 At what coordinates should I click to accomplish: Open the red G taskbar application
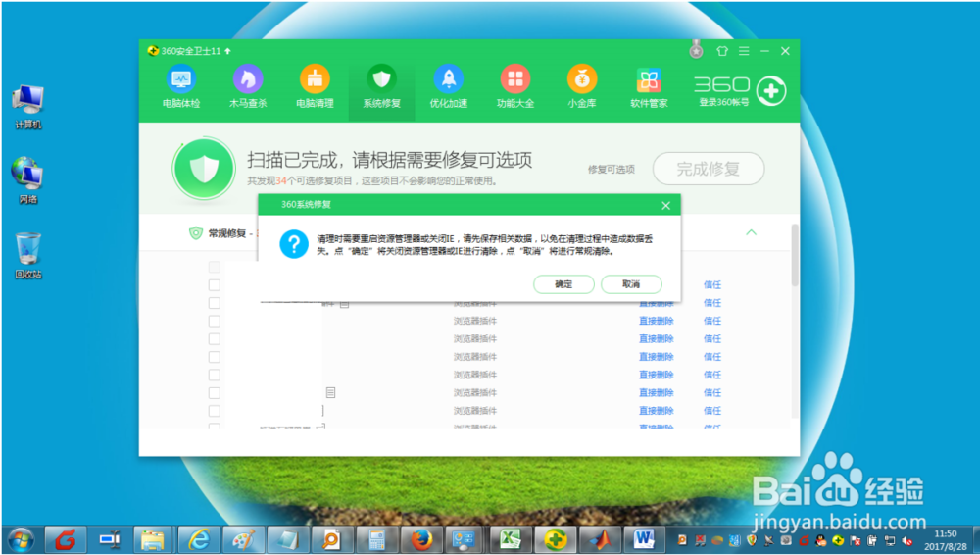pos(65,540)
